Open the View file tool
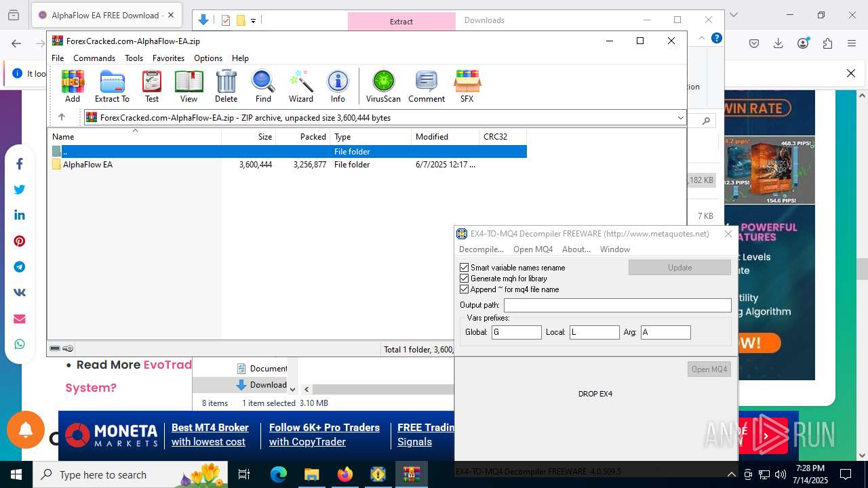The image size is (868, 488). pyautogui.click(x=189, y=86)
